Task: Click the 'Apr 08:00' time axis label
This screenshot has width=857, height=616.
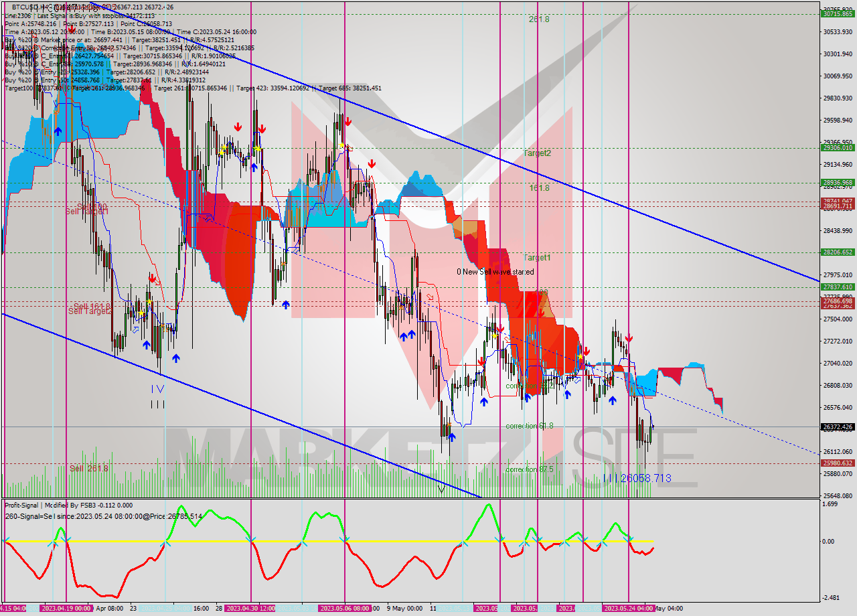Action: coord(109,609)
